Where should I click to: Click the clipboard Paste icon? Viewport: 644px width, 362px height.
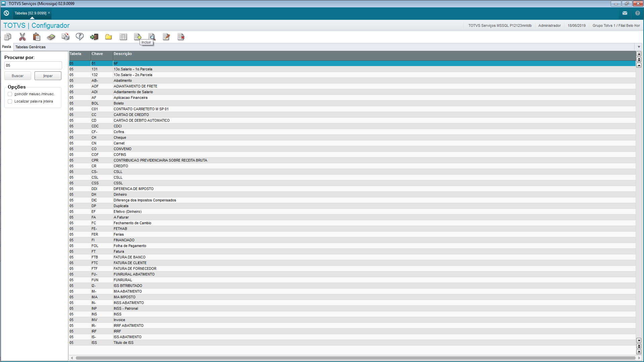pos(37,37)
